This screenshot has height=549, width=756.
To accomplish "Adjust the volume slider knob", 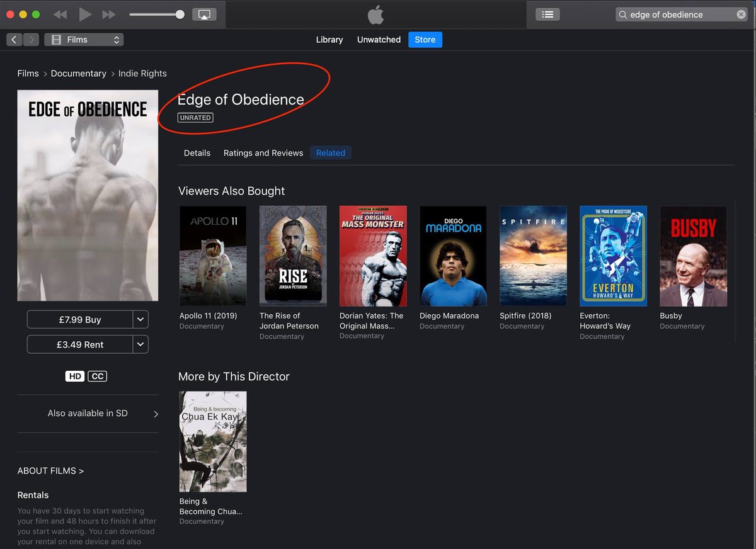I will coord(180,14).
